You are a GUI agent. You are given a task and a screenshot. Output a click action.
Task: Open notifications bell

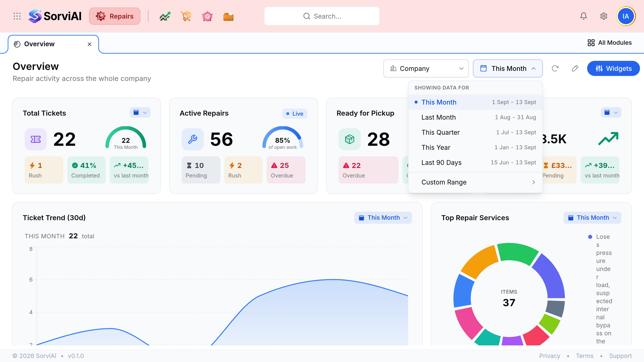tap(583, 16)
